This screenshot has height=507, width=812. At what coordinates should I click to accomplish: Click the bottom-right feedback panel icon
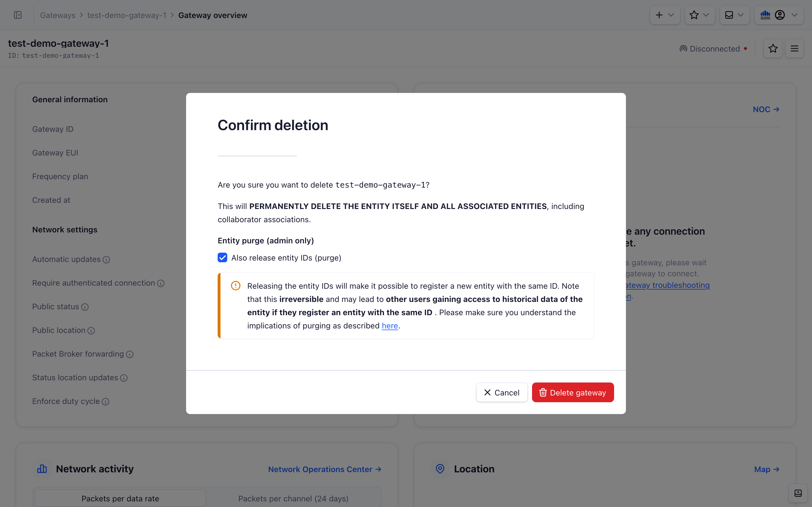pos(798,493)
